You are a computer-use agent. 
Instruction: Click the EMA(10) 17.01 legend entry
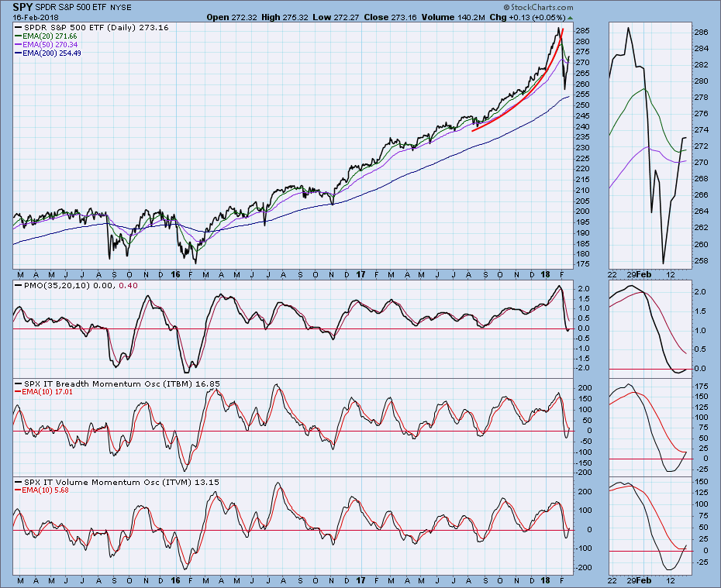click(x=43, y=392)
